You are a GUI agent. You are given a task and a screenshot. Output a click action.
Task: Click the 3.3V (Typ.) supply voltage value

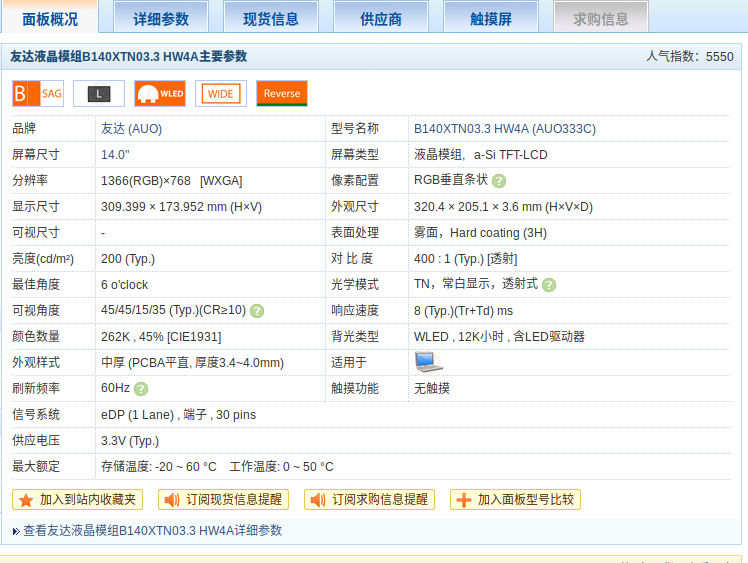(x=130, y=441)
